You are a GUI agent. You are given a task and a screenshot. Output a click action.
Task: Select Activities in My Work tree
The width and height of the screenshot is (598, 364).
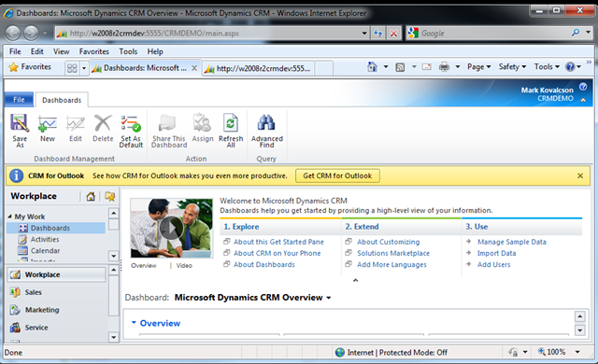coord(45,240)
